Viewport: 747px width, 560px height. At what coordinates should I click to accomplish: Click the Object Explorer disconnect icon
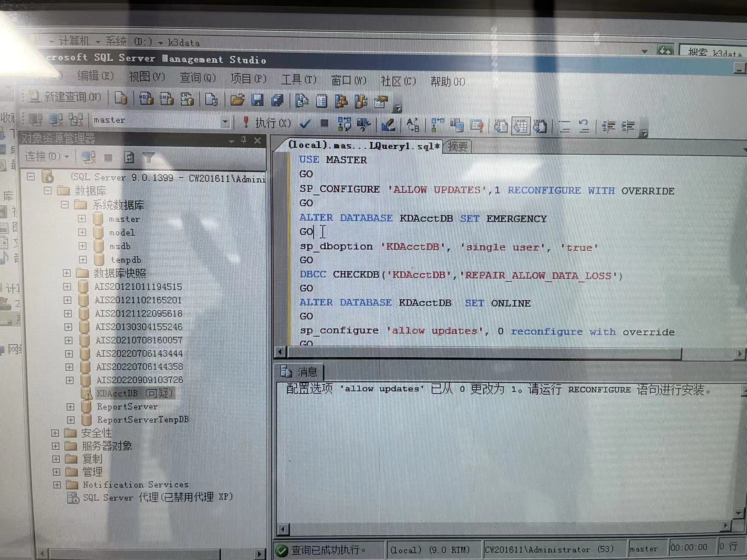pos(89,157)
